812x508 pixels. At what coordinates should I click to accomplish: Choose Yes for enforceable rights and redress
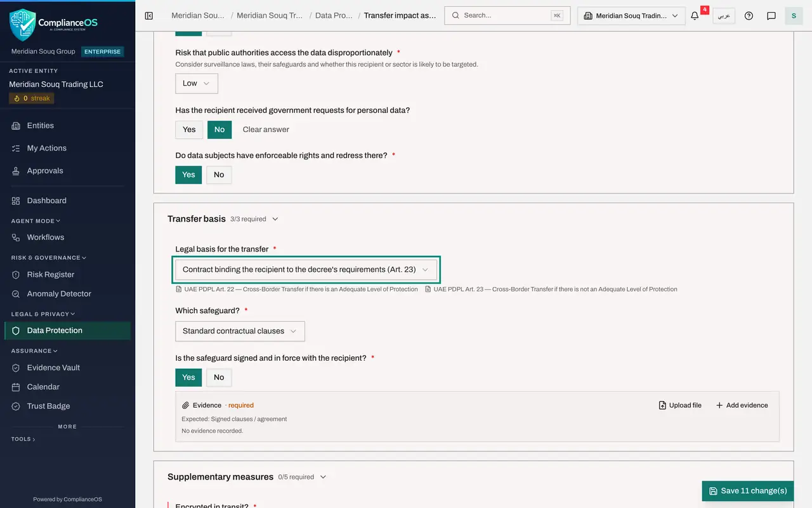pyautogui.click(x=188, y=175)
